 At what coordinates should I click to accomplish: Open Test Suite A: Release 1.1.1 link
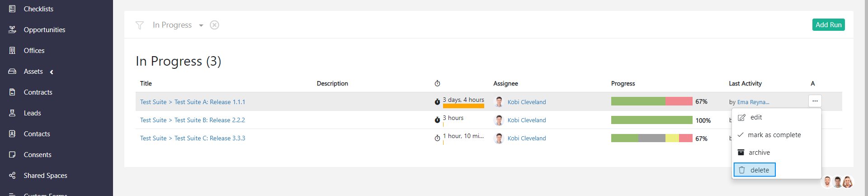coord(210,102)
